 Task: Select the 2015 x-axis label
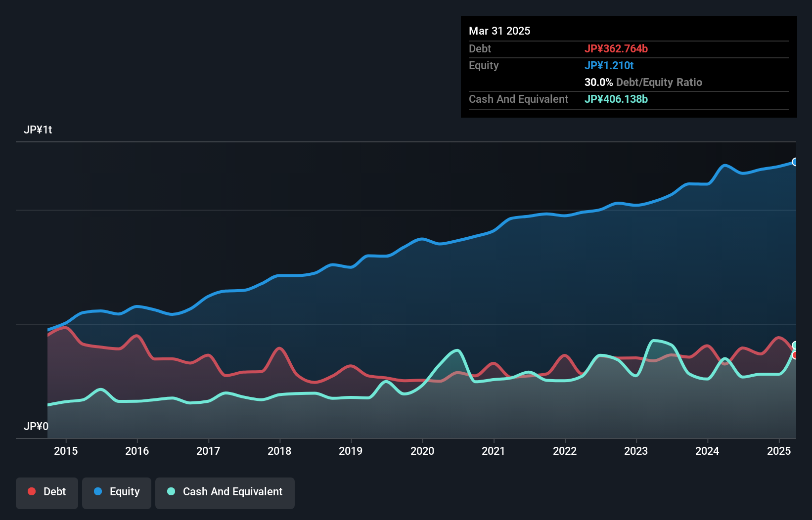[x=66, y=451]
